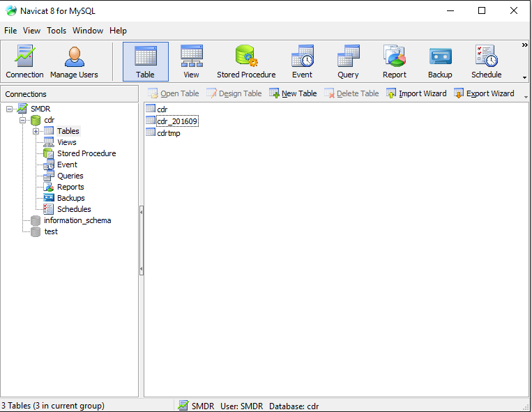Open main toolbar options dropdown arrow
Image resolution: width=532 pixels, height=412 pixels.
click(x=524, y=77)
